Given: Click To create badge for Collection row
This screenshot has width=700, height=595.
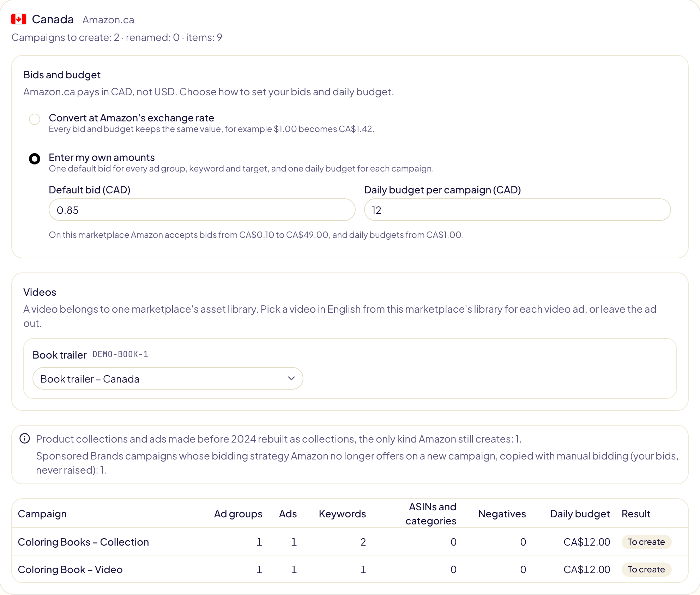Looking at the screenshot, I should point(646,542).
